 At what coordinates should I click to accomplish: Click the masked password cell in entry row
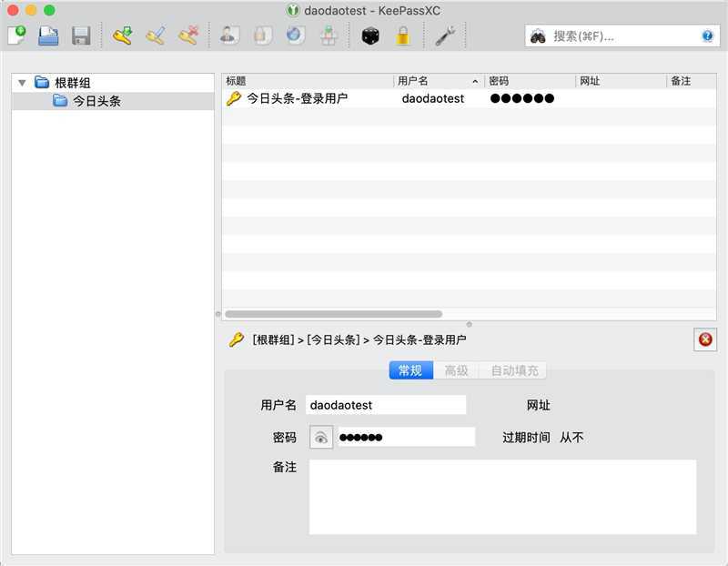[x=521, y=98]
